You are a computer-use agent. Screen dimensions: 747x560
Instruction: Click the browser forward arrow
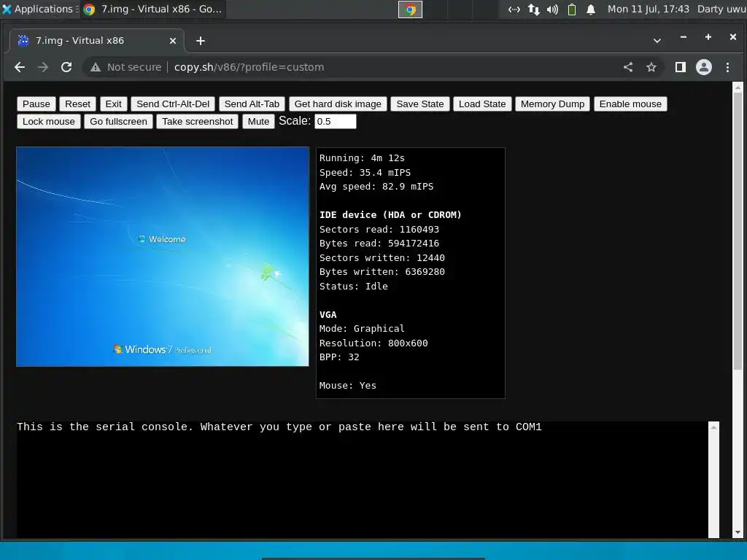click(x=43, y=67)
